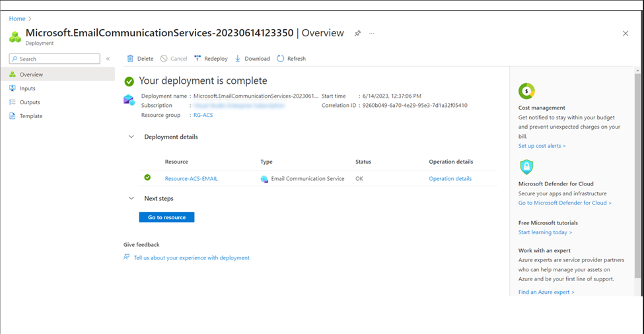Open the RG-ACS resource group link

(x=203, y=115)
